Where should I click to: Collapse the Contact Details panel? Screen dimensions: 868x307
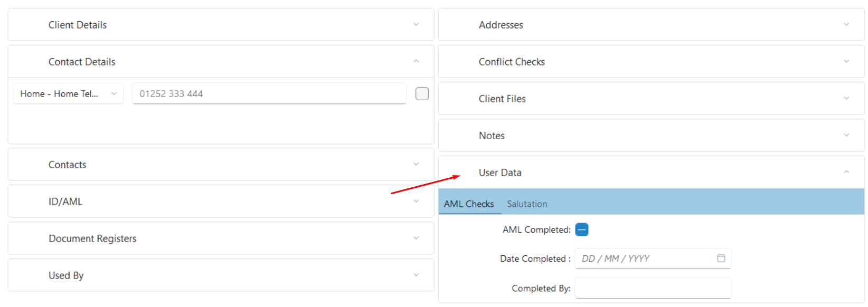point(416,62)
